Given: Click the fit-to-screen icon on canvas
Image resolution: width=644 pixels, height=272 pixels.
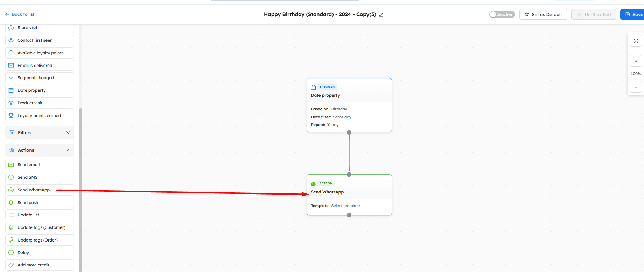Looking at the screenshot, I should point(636,41).
